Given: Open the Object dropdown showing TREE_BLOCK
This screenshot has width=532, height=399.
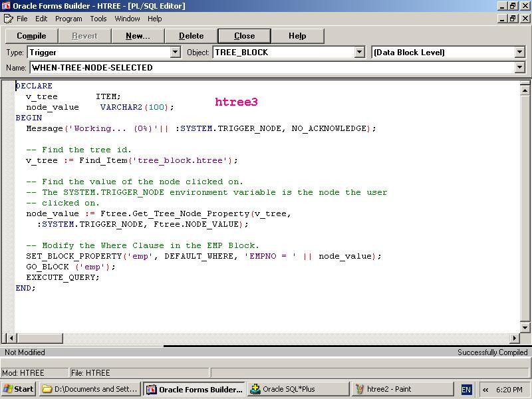Looking at the screenshot, I should click(360, 52).
